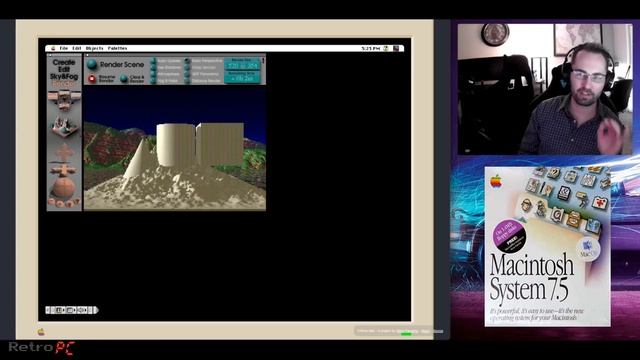
Task: Toggle the Basic Perspective option
Action: point(187,61)
